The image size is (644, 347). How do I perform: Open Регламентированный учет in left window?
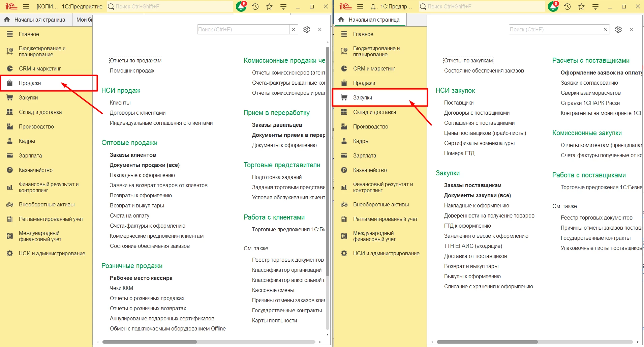pyautogui.click(x=46, y=219)
